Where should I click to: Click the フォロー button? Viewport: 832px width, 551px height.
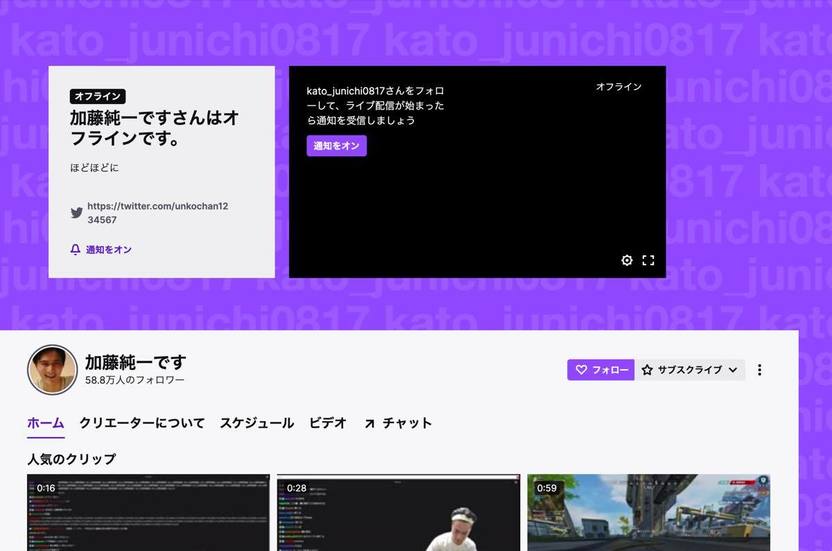[601, 370]
